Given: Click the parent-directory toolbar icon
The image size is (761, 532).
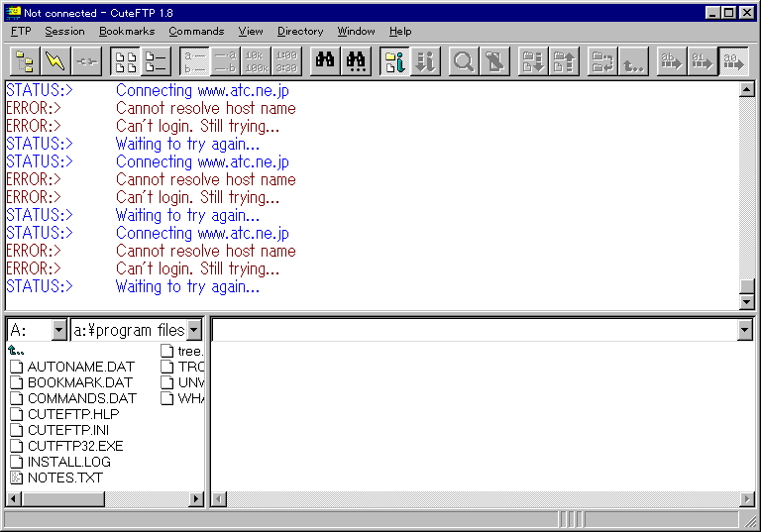Looking at the screenshot, I should (633, 61).
